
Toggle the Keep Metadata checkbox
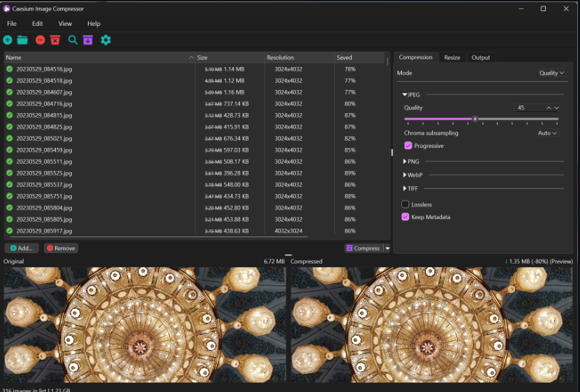click(x=406, y=217)
